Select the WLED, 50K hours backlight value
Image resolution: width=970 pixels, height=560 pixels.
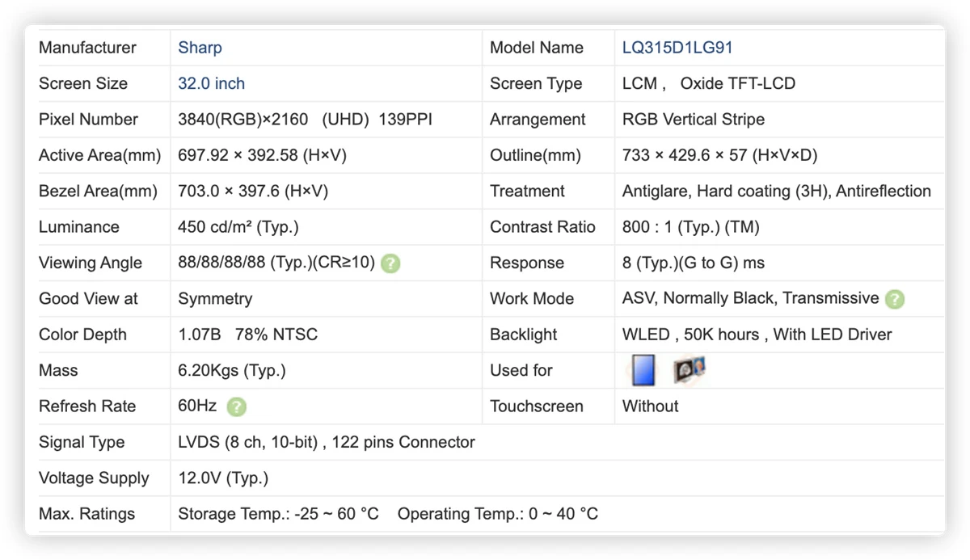coord(757,335)
